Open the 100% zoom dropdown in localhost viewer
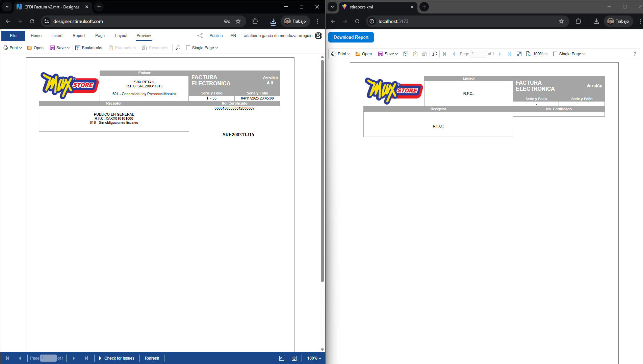 click(540, 54)
